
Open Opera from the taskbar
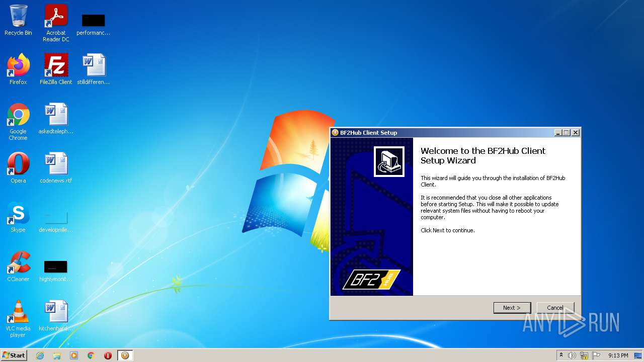click(x=108, y=355)
